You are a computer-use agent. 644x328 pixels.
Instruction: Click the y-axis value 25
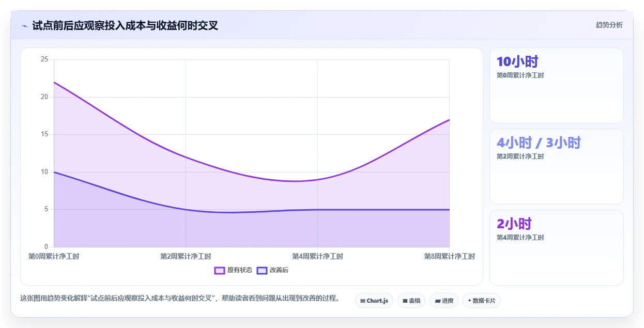(44, 59)
